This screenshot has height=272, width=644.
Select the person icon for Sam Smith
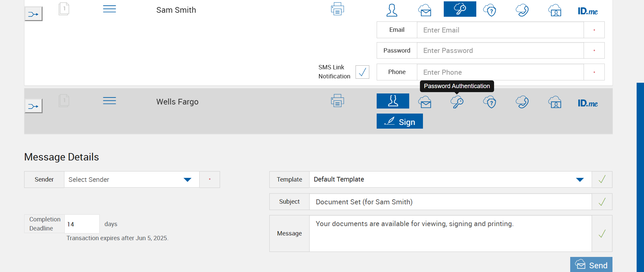point(392,10)
